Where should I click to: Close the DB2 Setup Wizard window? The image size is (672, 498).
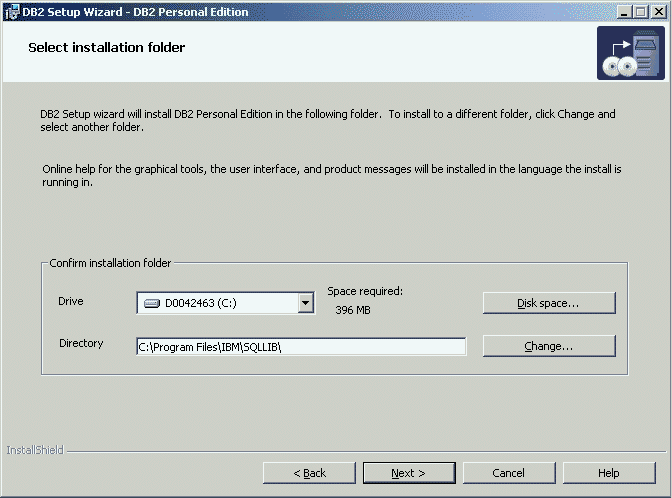[x=658, y=12]
